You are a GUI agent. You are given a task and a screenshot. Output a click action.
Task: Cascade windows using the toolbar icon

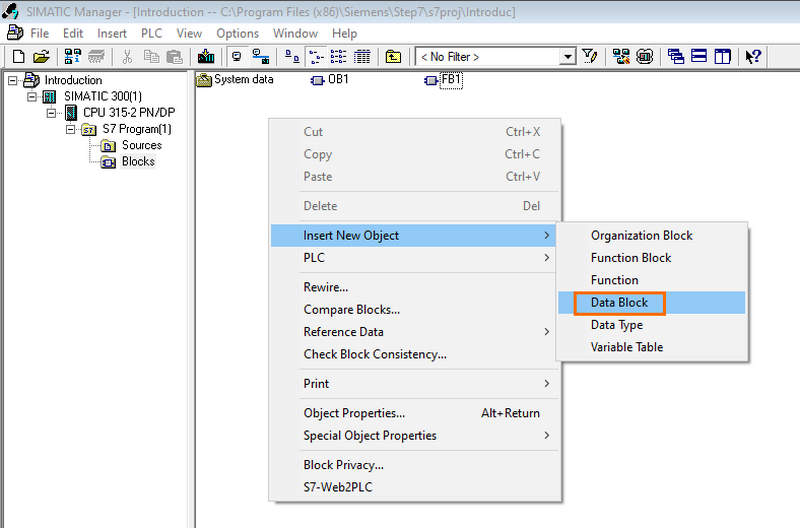point(676,56)
